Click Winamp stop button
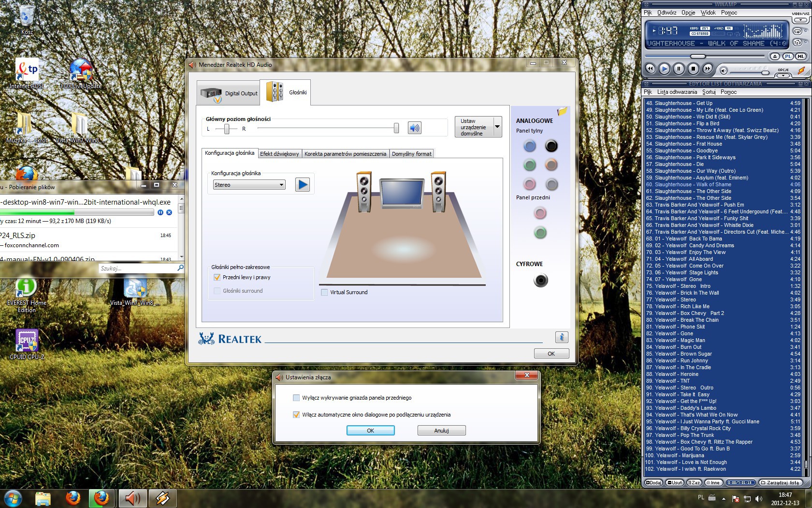 tap(693, 69)
